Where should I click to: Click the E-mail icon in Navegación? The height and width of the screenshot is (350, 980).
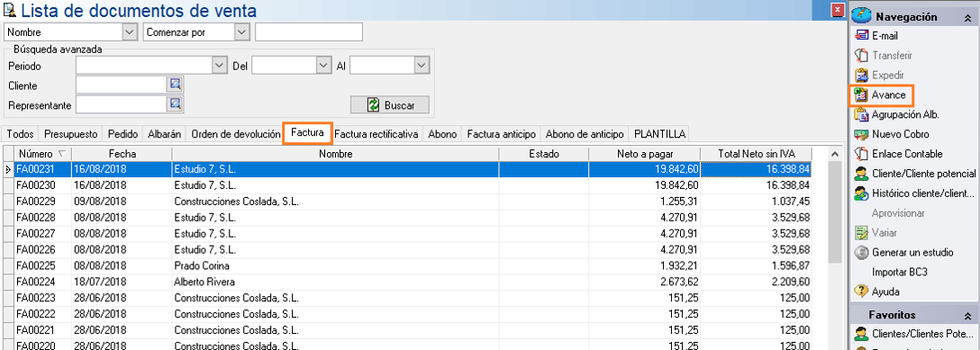[862, 36]
